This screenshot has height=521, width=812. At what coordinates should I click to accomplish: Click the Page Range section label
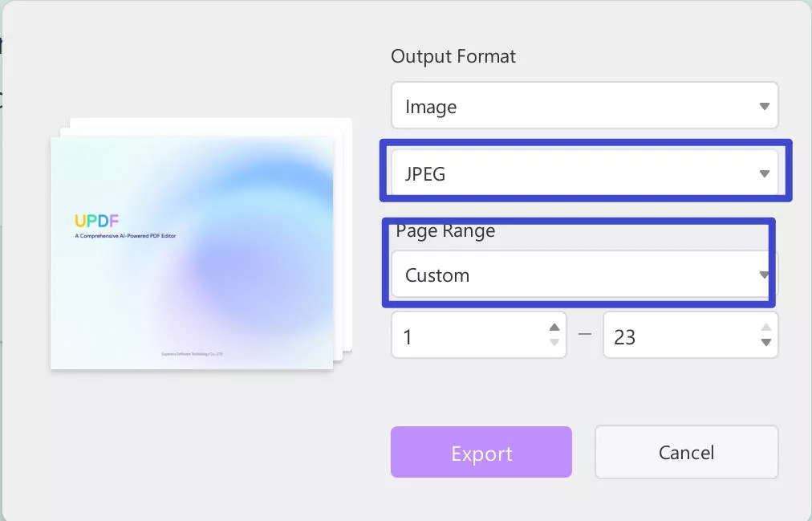coord(445,230)
